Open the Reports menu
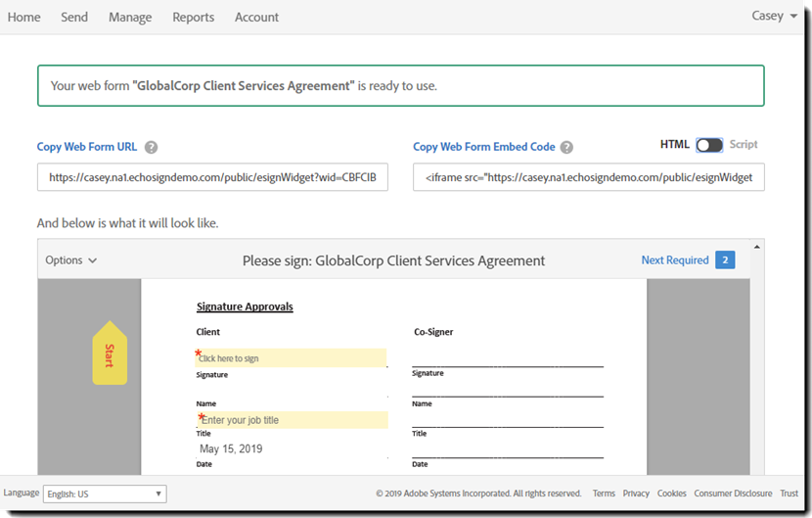The width and height of the screenshot is (812, 518). (x=193, y=17)
